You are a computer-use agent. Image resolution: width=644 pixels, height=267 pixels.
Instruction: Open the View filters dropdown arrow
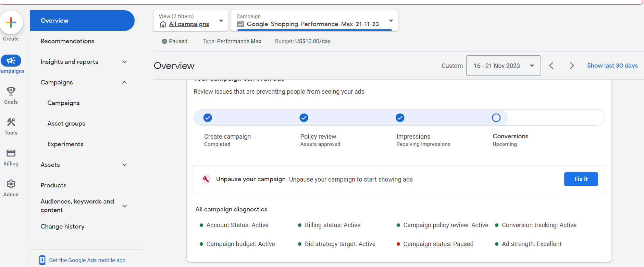[221, 21]
